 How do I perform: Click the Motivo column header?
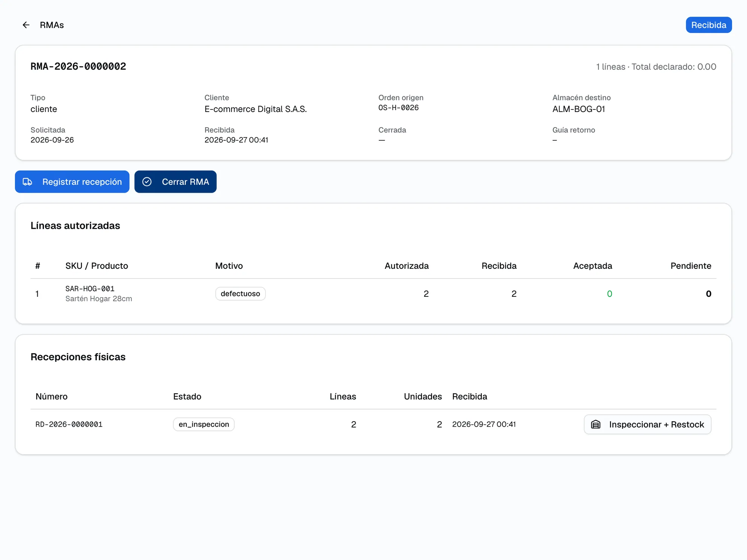(x=229, y=266)
